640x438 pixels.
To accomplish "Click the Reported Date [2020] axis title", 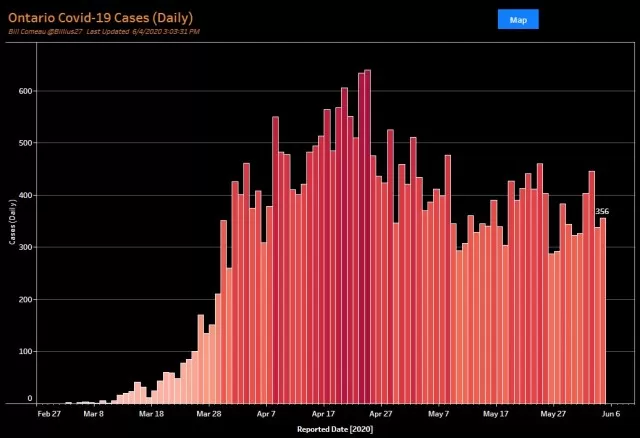I will tap(335, 429).
